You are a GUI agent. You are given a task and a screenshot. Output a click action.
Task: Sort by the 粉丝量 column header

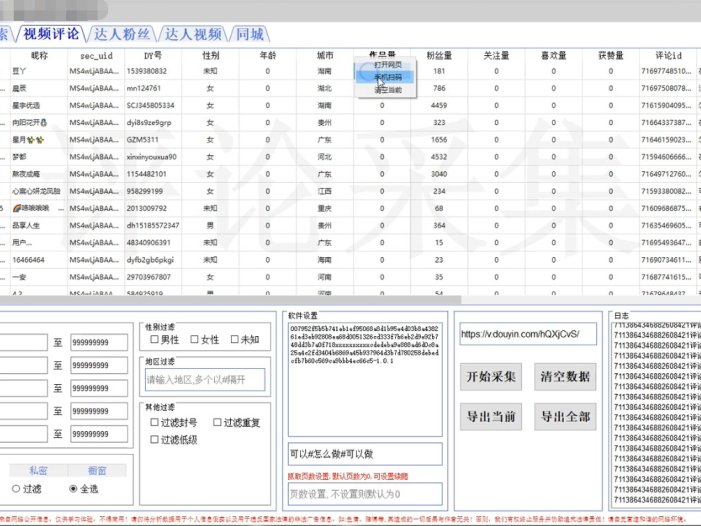[x=439, y=55]
